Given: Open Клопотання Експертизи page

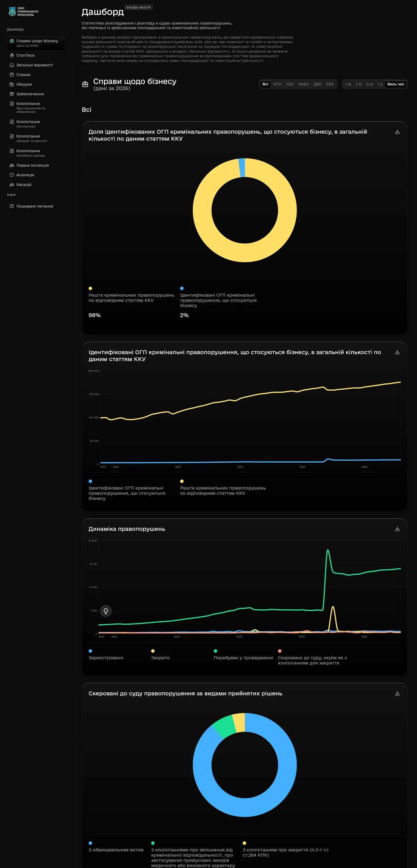Looking at the screenshot, I should click(36, 124).
